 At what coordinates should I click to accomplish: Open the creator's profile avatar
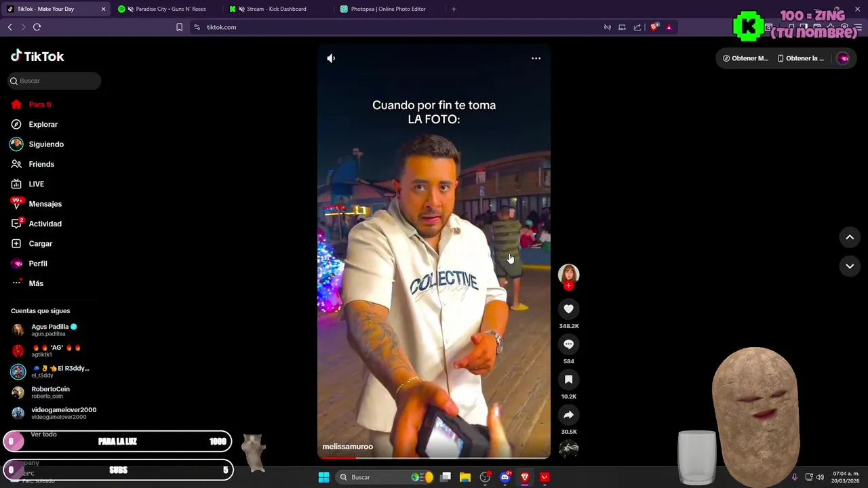click(x=568, y=273)
